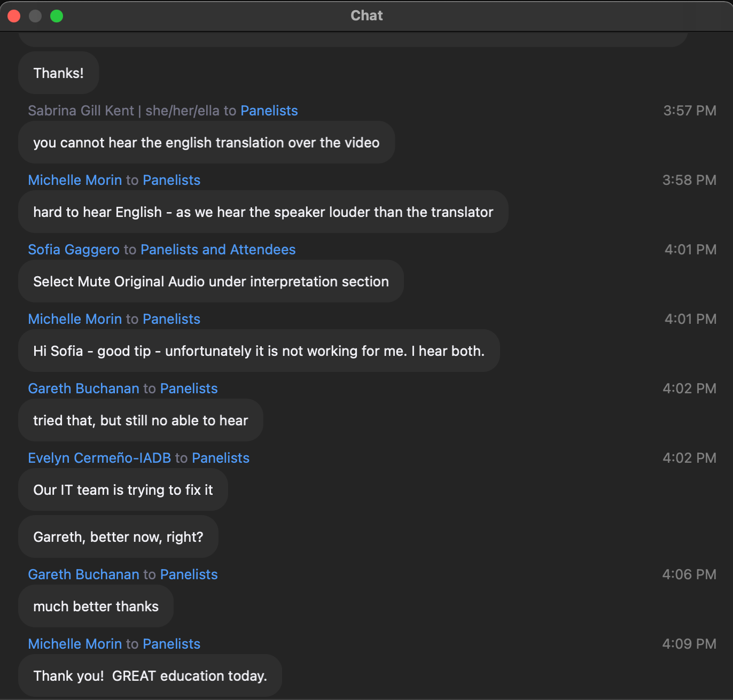This screenshot has width=733, height=700.
Task: Click the 'Hi Sofia - good tip' message
Action: pyautogui.click(x=259, y=351)
